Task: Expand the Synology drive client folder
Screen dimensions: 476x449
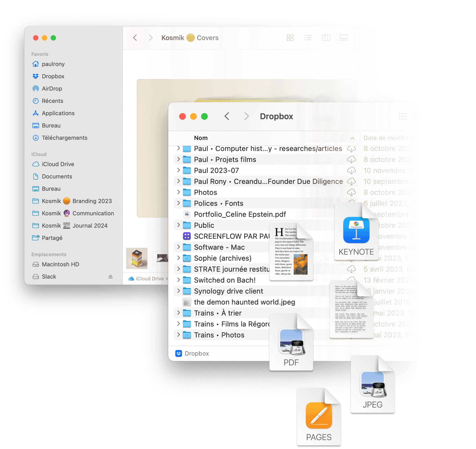Action: [x=178, y=291]
